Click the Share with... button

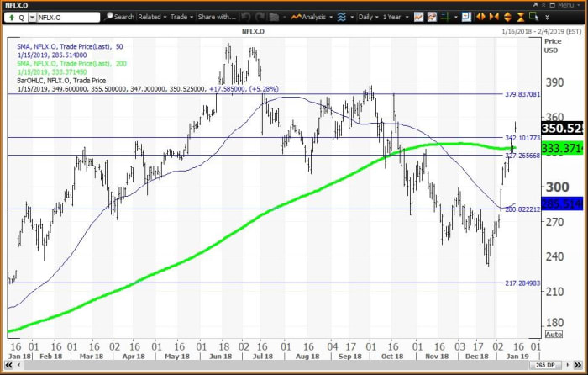click(218, 16)
